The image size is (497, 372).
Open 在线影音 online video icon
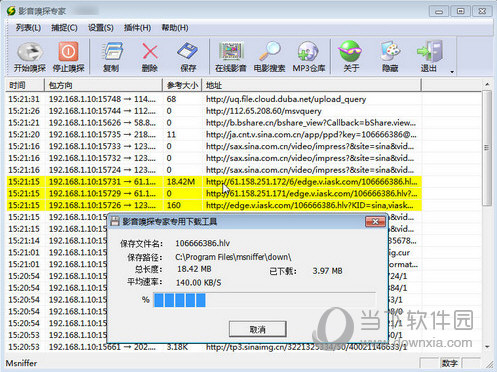(x=231, y=57)
